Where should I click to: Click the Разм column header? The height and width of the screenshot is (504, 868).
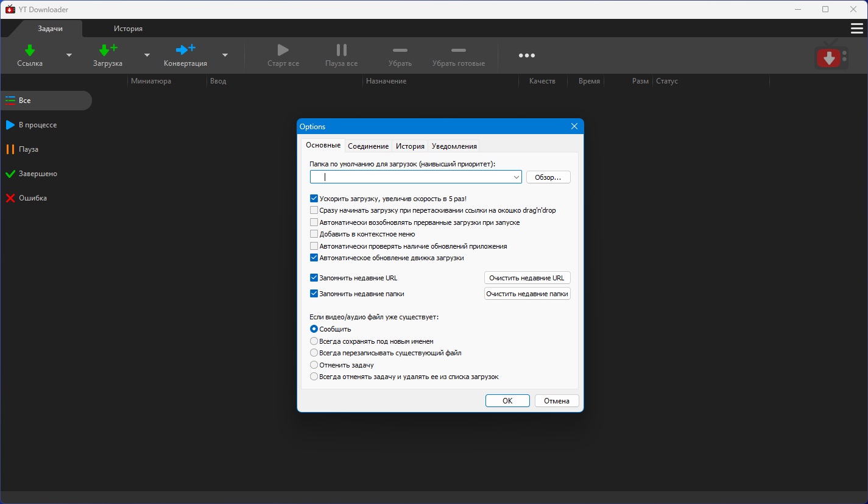[628, 81]
